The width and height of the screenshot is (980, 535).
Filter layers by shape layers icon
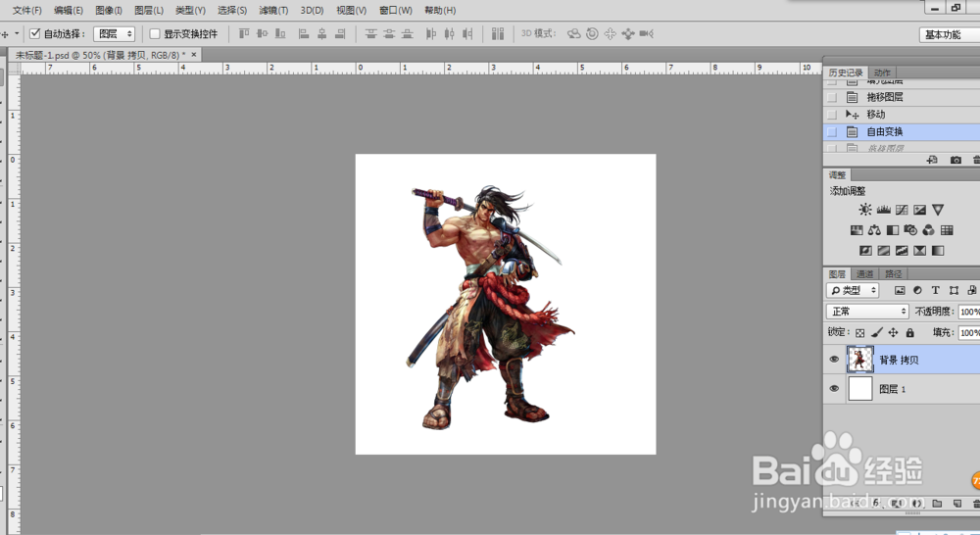[954, 290]
